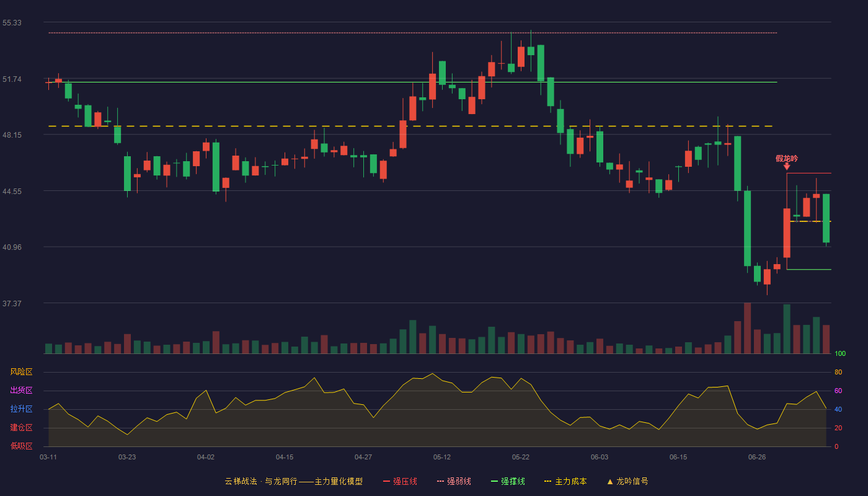Click the 44.55 price axis label

tap(12, 192)
